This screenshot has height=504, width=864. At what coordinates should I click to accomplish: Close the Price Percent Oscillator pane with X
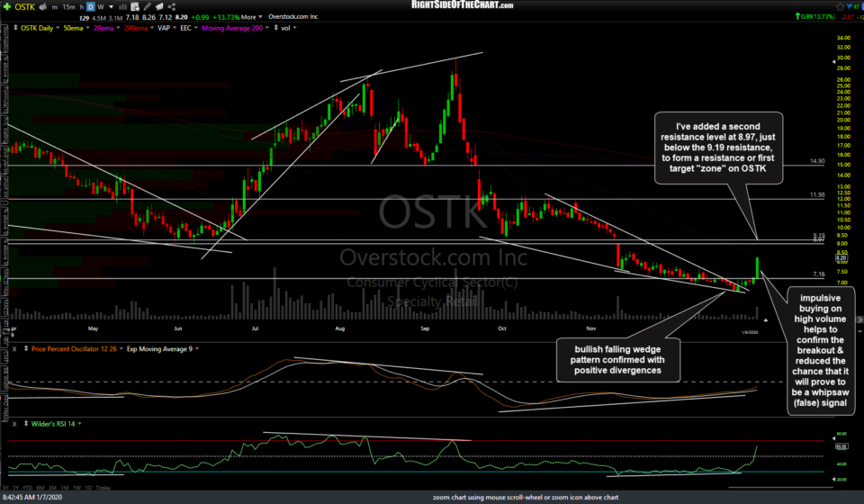click(x=14, y=349)
